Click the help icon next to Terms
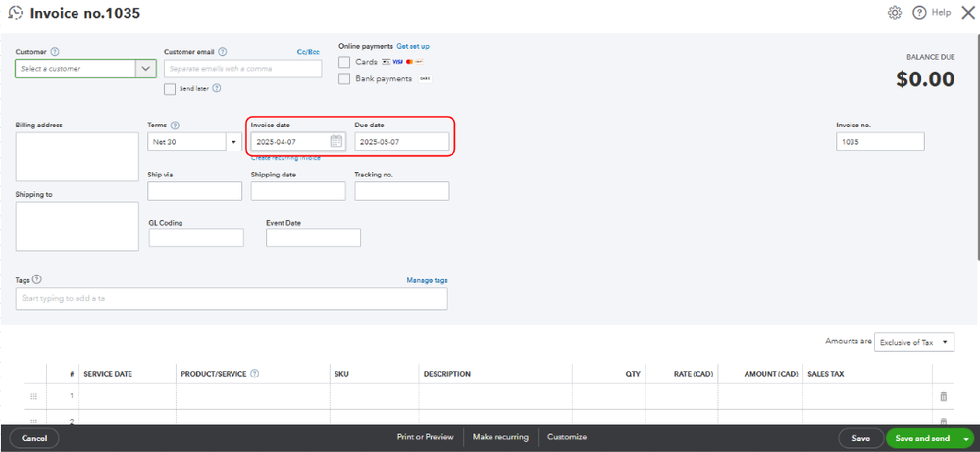The width and height of the screenshot is (980, 452). click(175, 125)
